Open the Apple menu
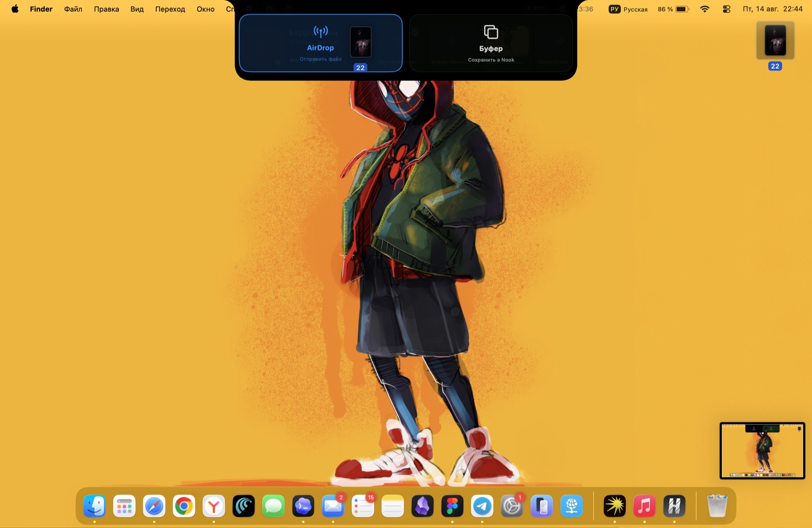The height and width of the screenshot is (528, 812). (15, 9)
